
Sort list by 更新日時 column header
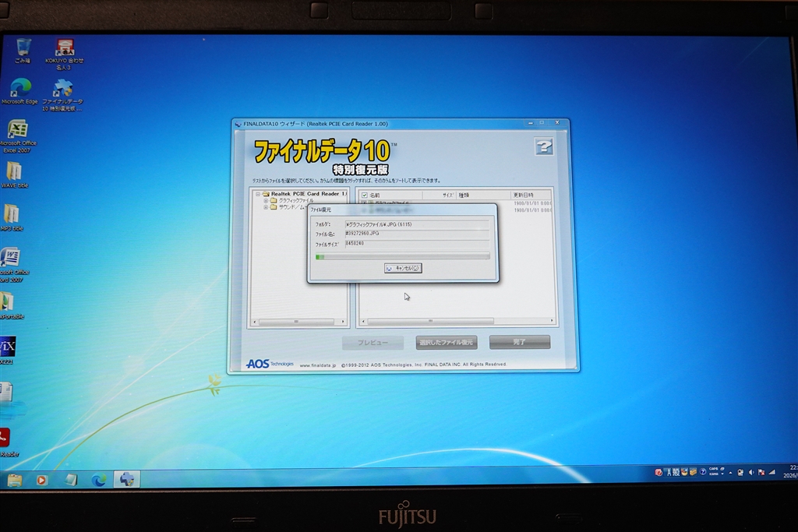click(531, 196)
